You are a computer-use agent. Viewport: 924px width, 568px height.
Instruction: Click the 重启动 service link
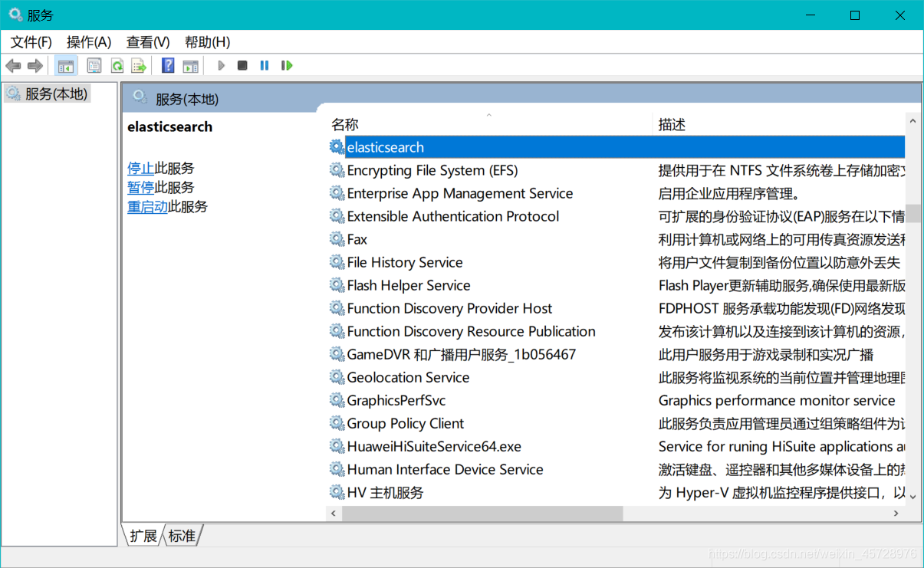(147, 206)
